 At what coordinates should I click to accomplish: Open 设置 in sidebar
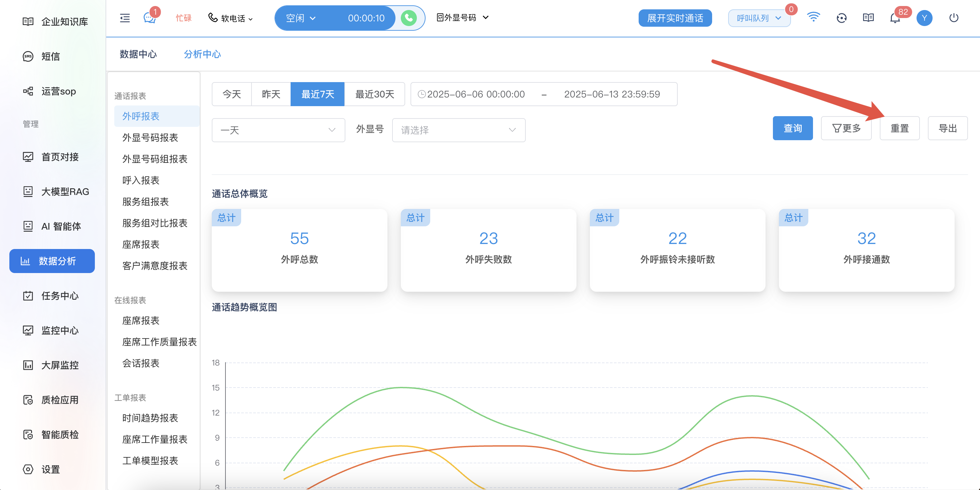[x=41, y=470]
